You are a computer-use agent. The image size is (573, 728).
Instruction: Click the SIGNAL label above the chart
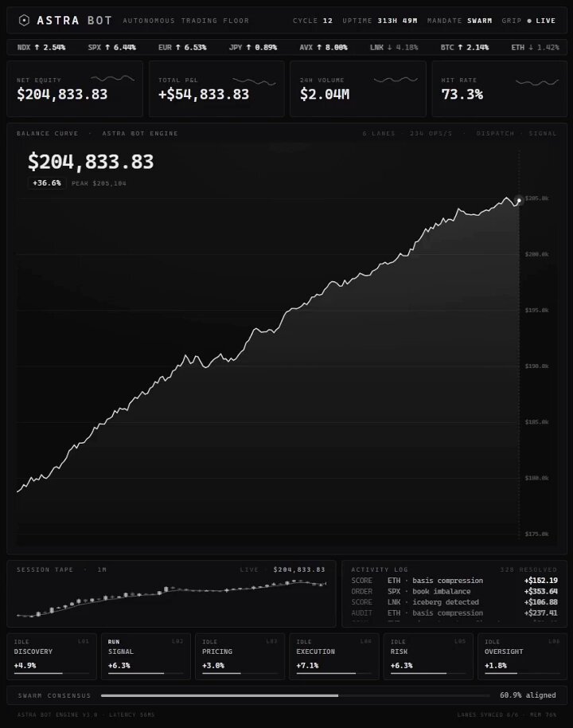(543, 133)
